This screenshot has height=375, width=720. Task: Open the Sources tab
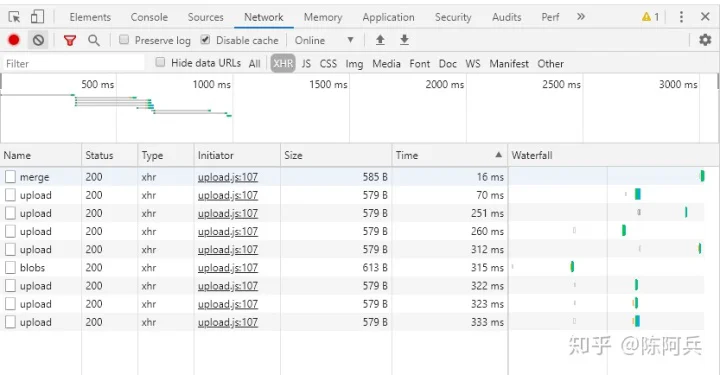[205, 17]
